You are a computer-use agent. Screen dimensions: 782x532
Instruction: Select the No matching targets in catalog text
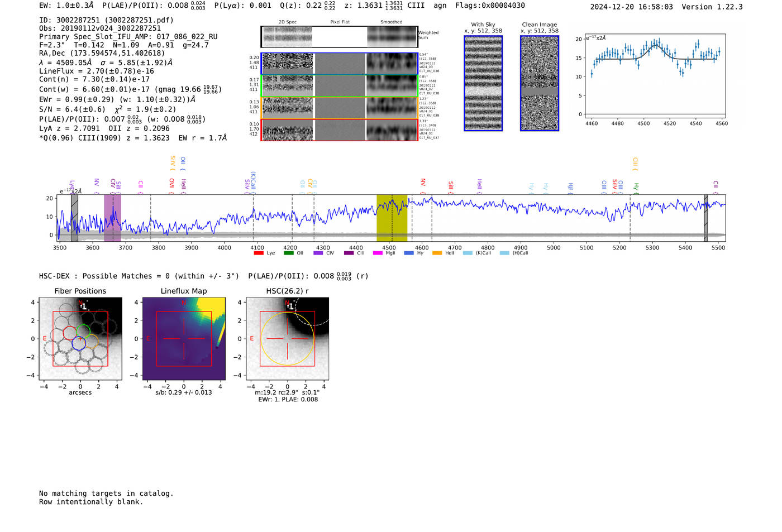click(x=106, y=493)
